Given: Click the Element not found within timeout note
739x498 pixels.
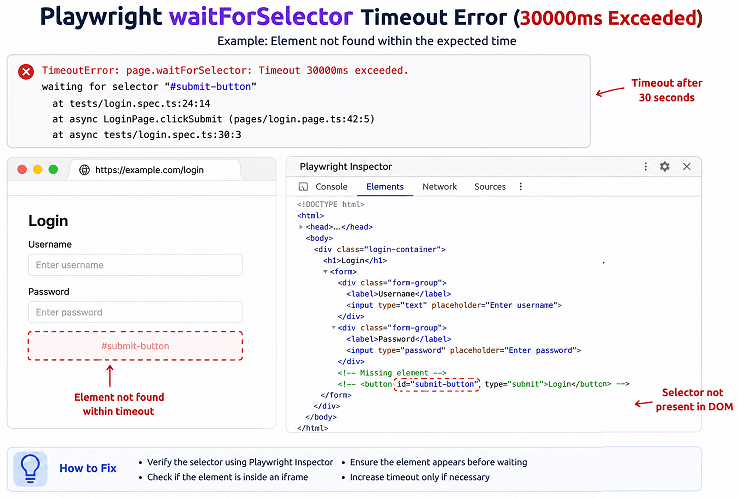Looking at the screenshot, I should (119, 404).
